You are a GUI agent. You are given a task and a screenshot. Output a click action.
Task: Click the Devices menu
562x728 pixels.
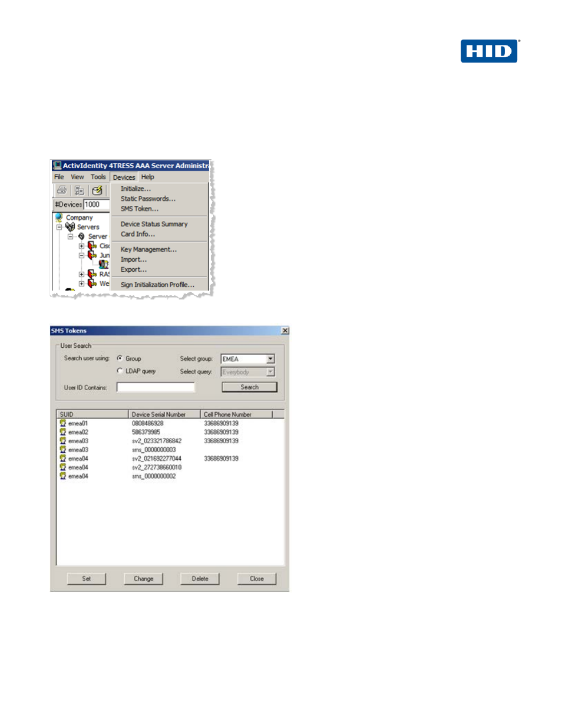click(x=124, y=177)
